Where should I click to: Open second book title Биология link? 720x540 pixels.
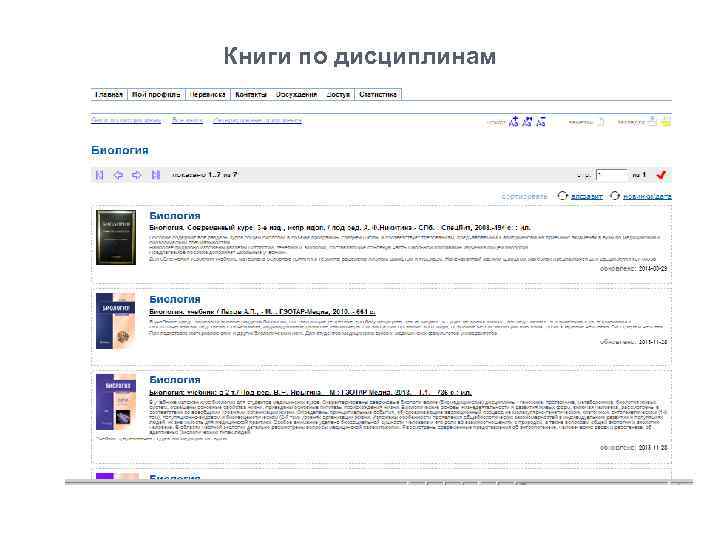[175, 299]
